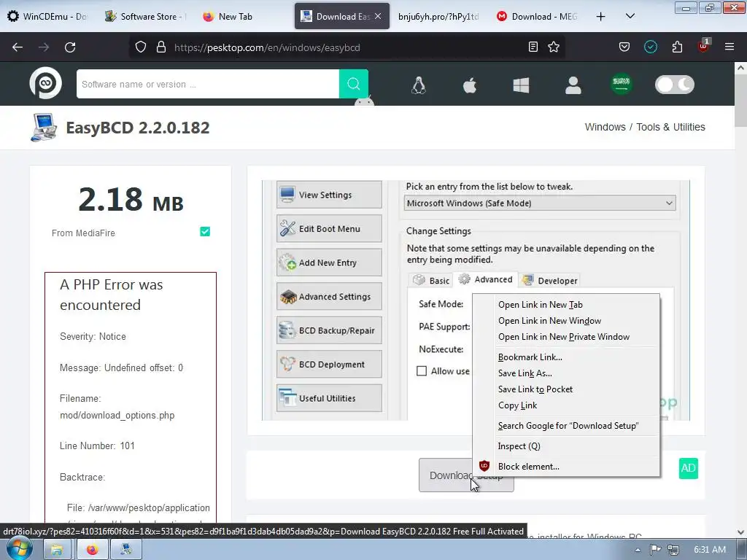Open Mac apple category icon
This screenshot has height=560, width=747.
pyautogui.click(x=470, y=85)
